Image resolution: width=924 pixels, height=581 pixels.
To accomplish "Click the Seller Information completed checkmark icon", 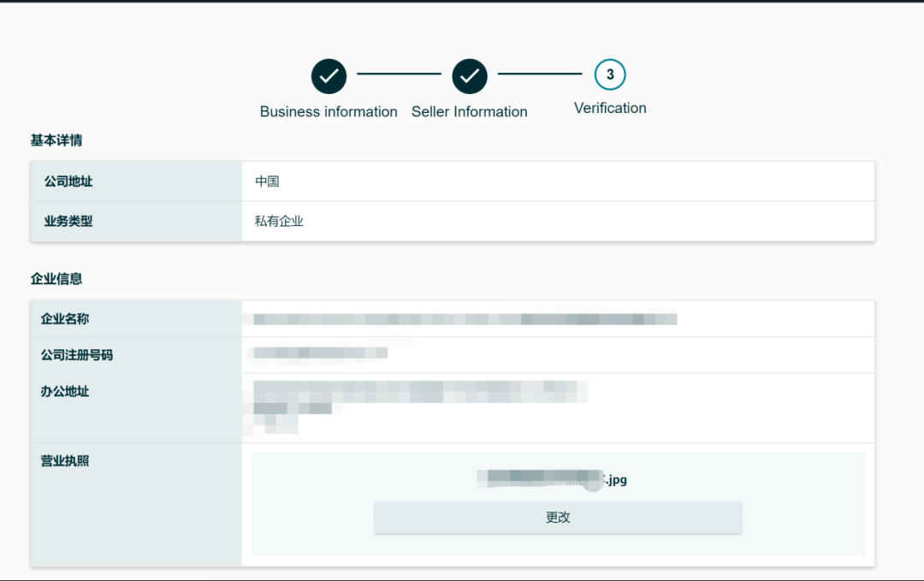I will click(470, 74).
